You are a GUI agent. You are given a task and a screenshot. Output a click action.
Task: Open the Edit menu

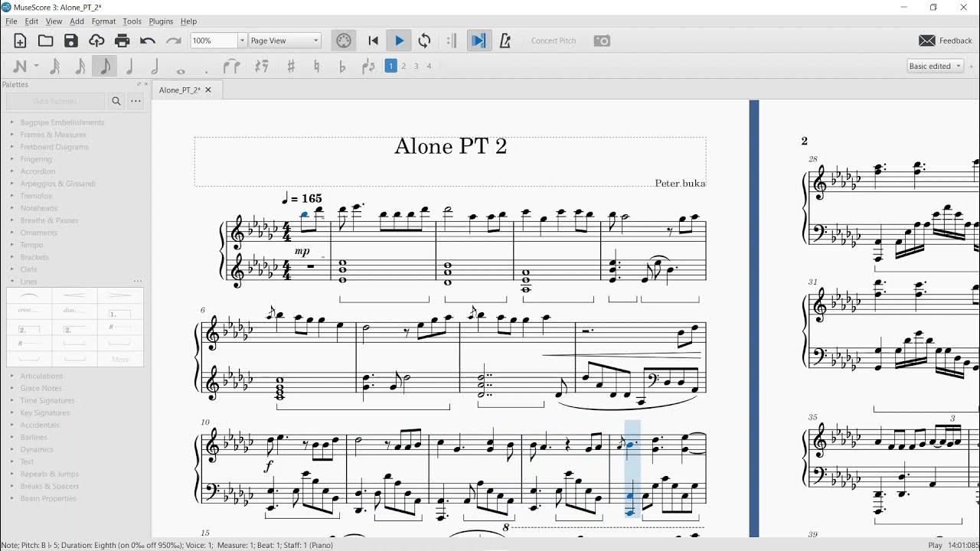[31, 21]
